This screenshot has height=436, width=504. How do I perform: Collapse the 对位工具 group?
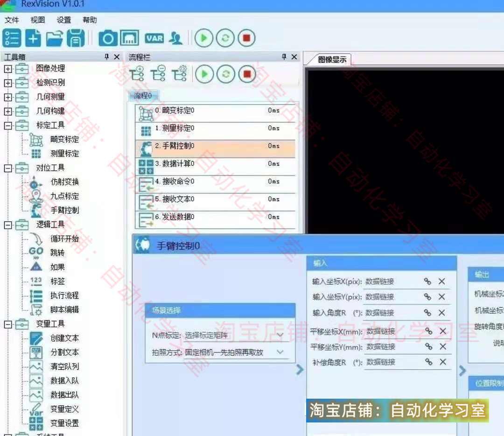pyautogui.click(x=8, y=168)
